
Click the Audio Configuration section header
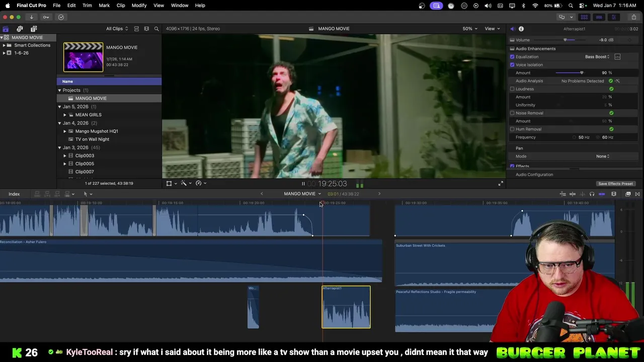click(x=534, y=174)
